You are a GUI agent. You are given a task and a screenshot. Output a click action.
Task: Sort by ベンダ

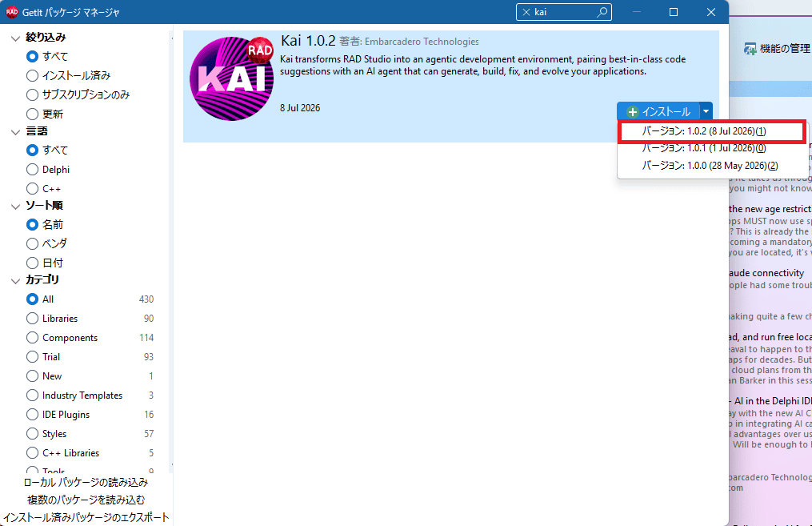pyautogui.click(x=32, y=243)
